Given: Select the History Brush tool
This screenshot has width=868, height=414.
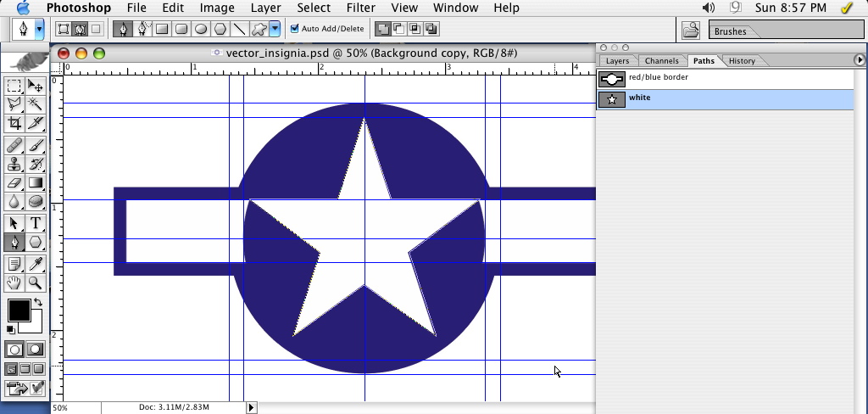Looking at the screenshot, I should click(36, 164).
